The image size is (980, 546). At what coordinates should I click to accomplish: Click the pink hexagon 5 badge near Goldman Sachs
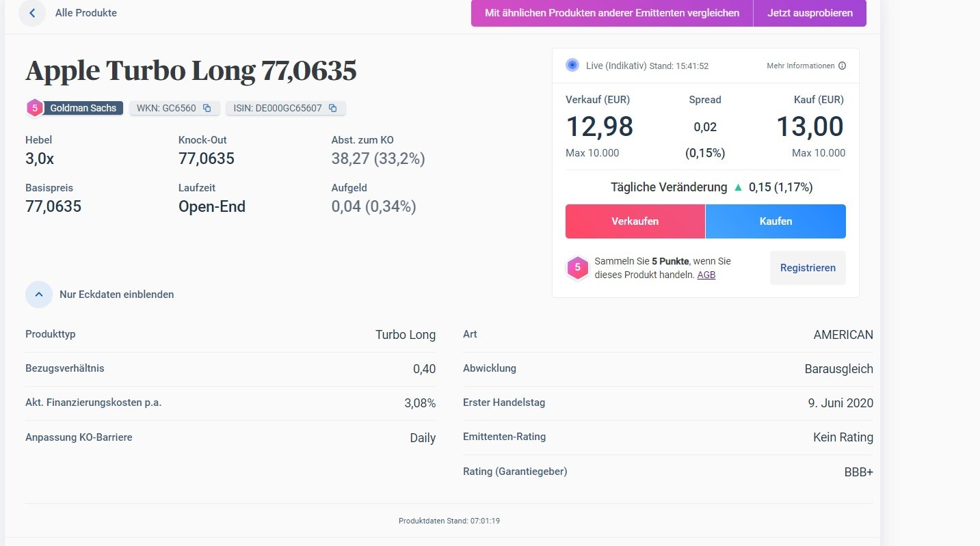(x=34, y=108)
